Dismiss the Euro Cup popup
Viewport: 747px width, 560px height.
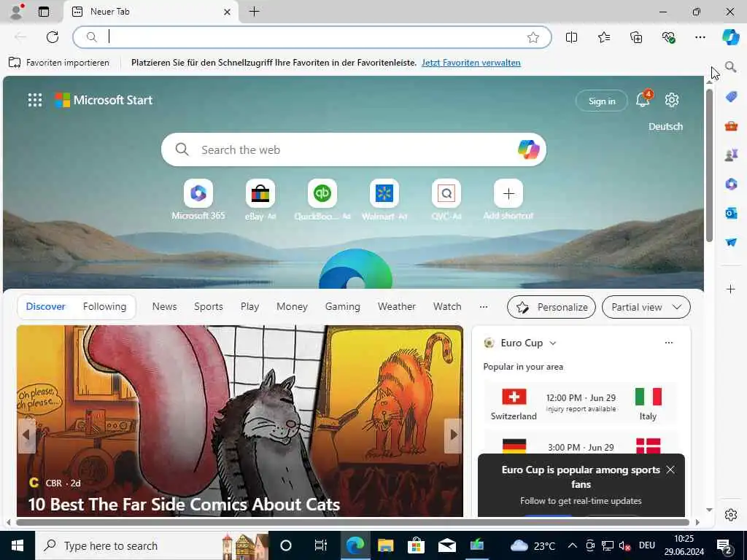click(x=670, y=470)
